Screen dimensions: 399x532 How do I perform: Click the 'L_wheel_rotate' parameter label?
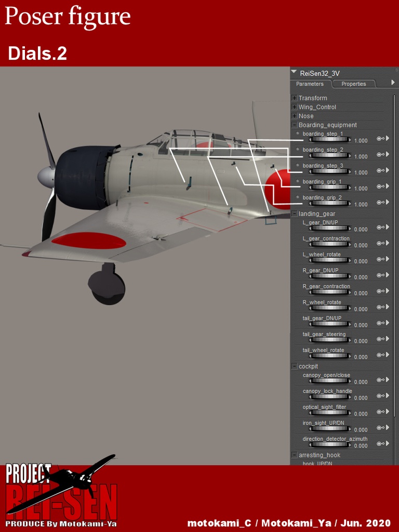[321, 255]
